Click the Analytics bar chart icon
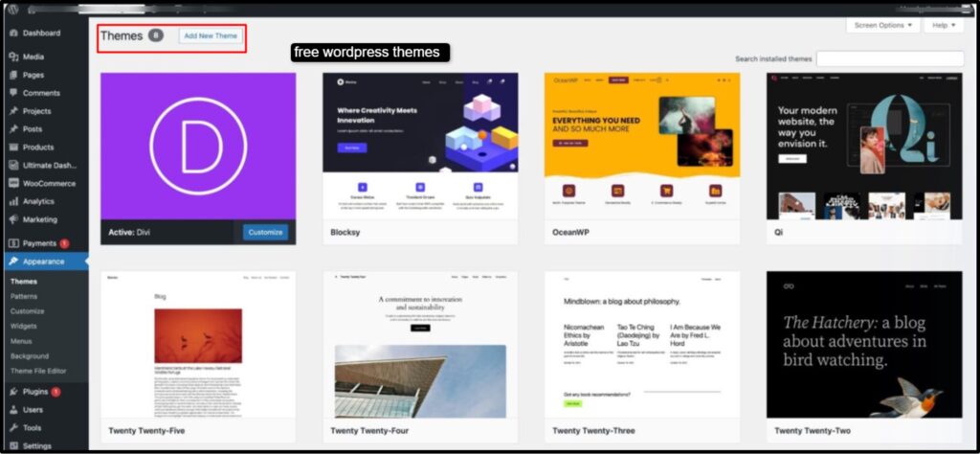The width and height of the screenshot is (980, 454). click(13, 201)
